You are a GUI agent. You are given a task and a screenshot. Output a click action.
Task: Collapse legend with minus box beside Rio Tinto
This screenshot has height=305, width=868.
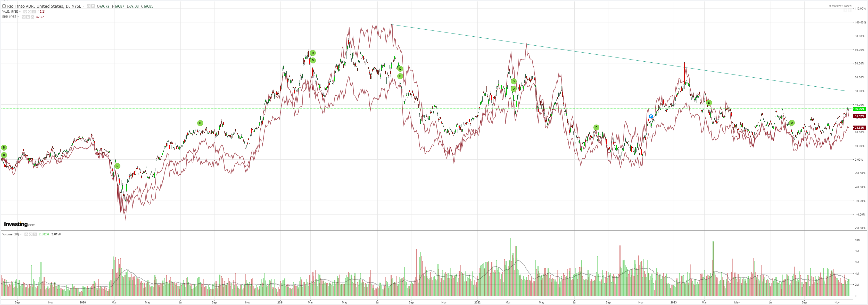coord(4,6)
